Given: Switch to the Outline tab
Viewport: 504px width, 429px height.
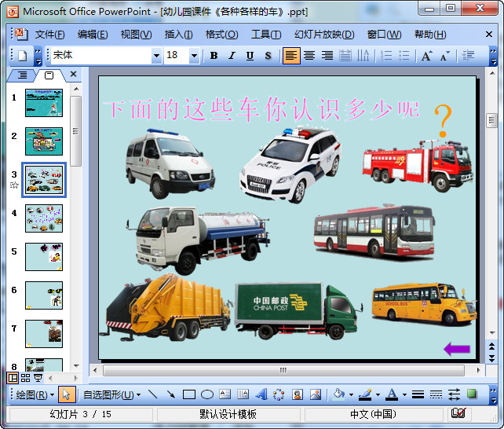Looking at the screenshot, I should click(x=22, y=75).
